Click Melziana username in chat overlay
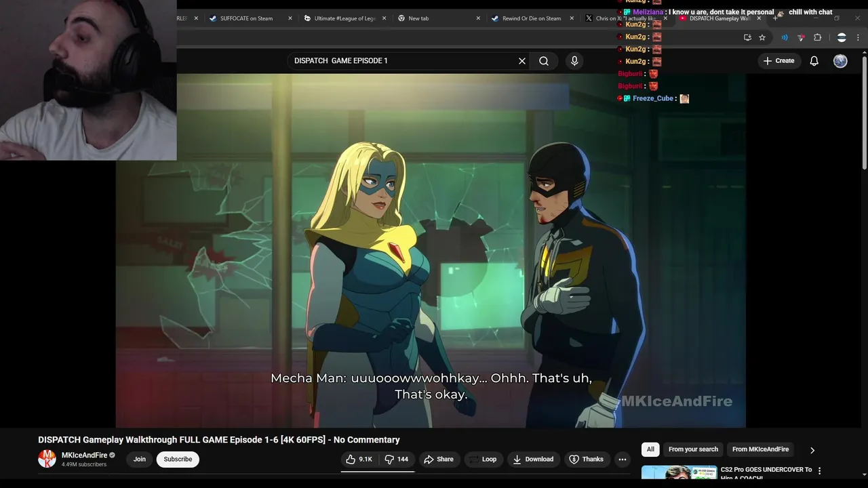The width and height of the screenshot is (868, 488). pos(648,12)
